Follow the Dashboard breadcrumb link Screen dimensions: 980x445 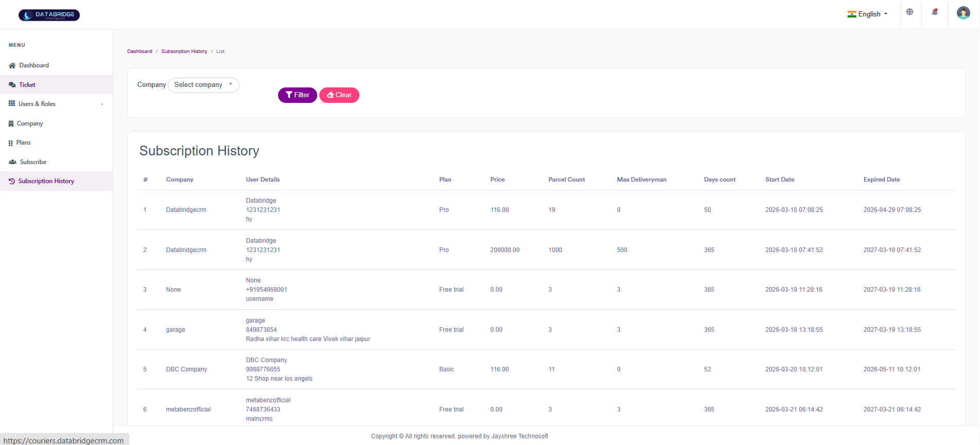140,51
